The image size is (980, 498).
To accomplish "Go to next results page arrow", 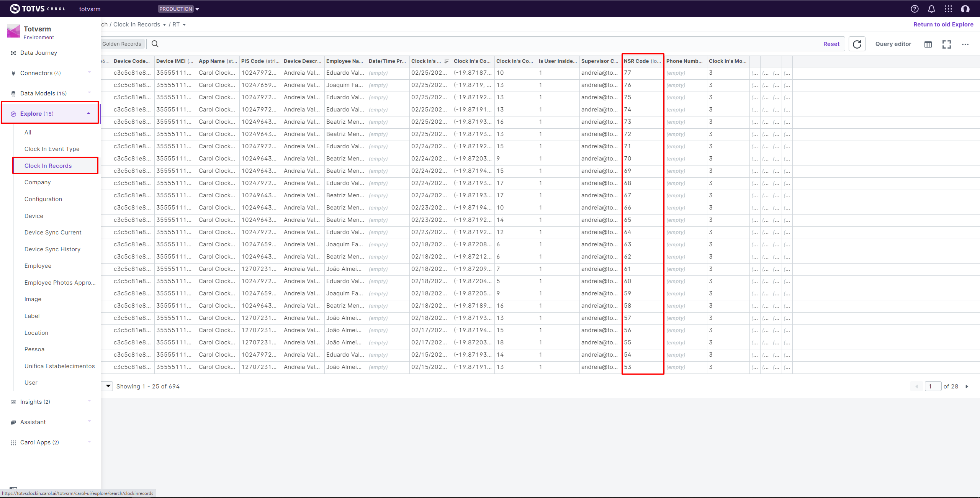I will [967, 387].
